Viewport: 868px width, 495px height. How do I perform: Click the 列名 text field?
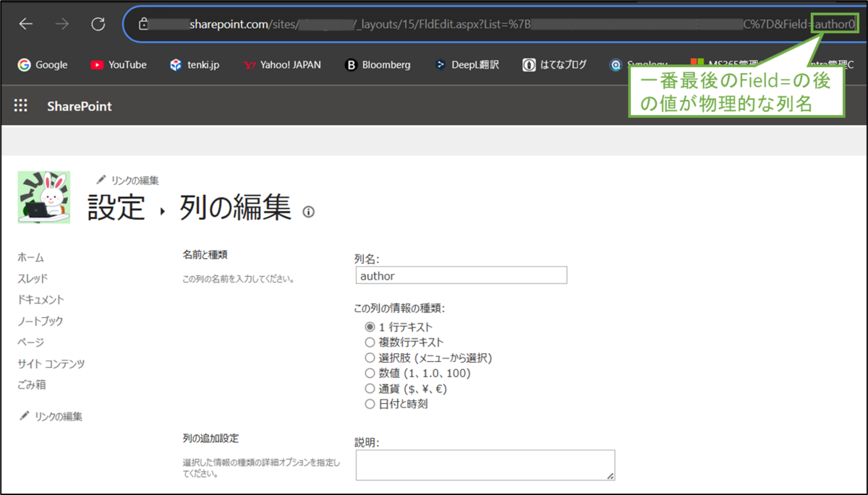click(461, 275)
